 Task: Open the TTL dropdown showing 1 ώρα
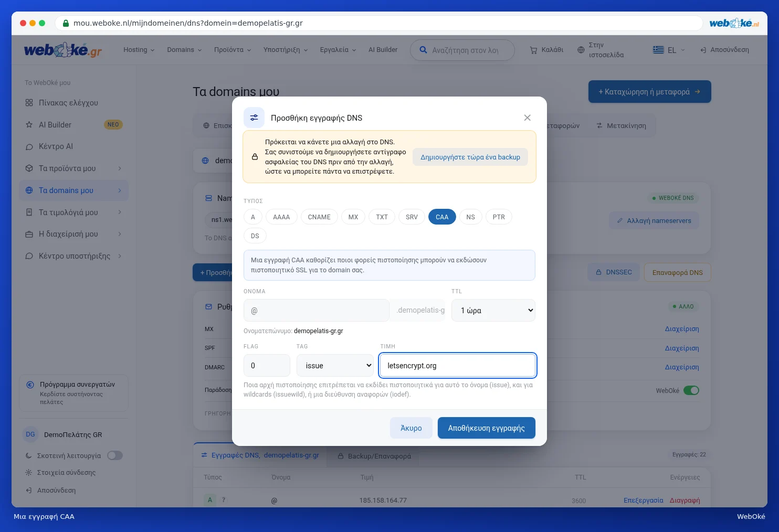(493, 310)
